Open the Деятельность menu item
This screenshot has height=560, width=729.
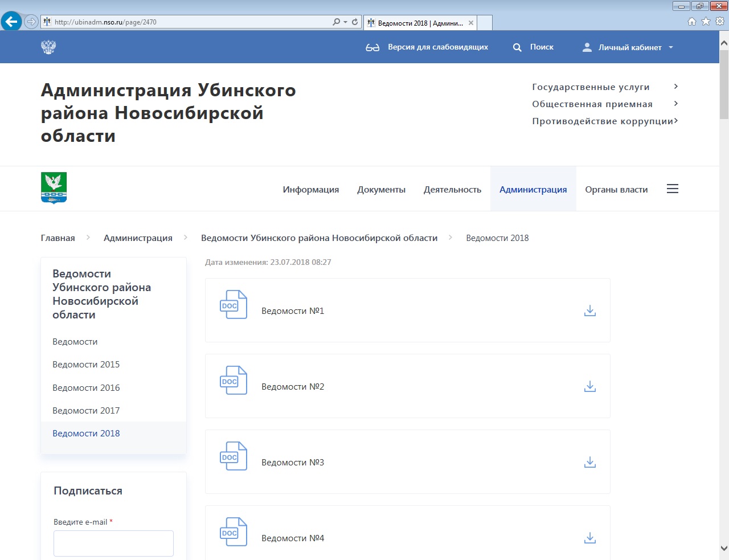pyautogui.click(x=452, y=190)
